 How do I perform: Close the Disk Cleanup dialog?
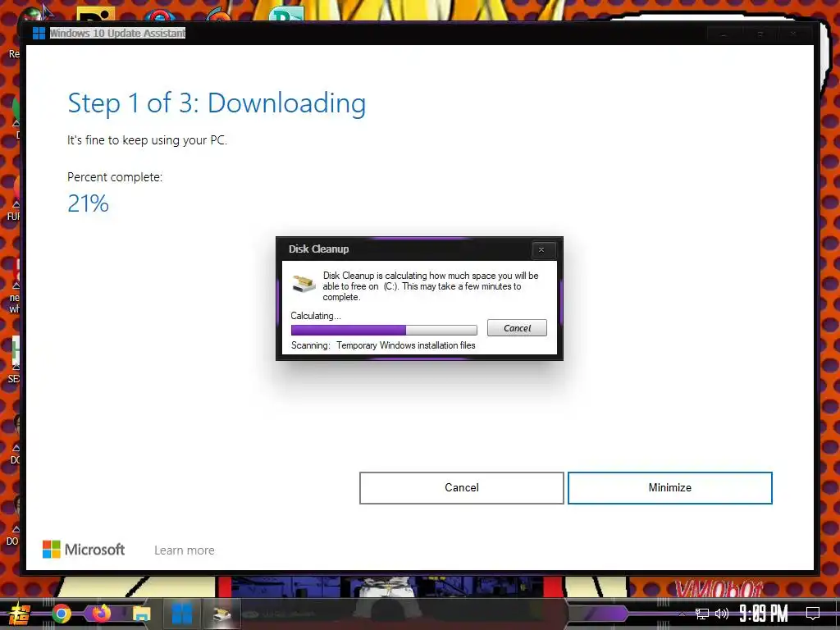click(x=542, y=249)
